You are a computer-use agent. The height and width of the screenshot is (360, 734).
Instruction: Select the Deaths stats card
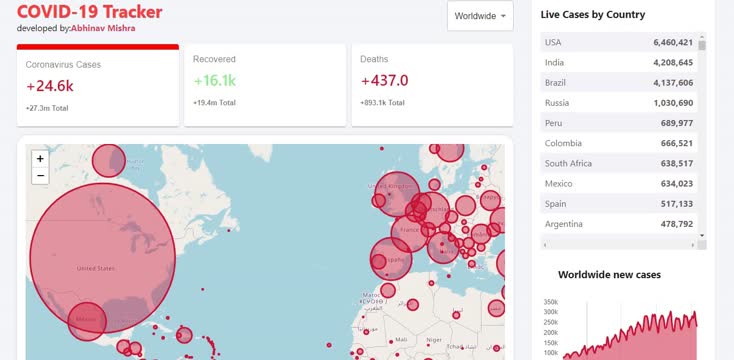(432, 85)
